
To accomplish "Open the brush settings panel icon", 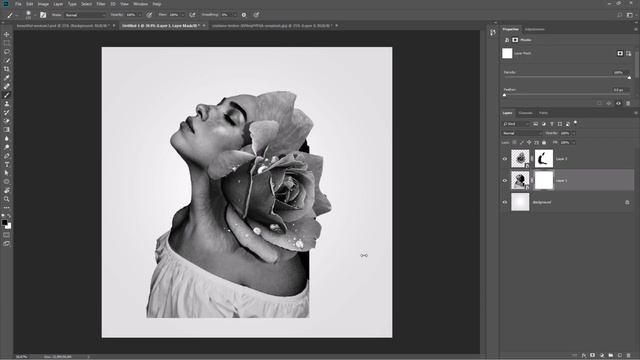I will pos(43,15).
